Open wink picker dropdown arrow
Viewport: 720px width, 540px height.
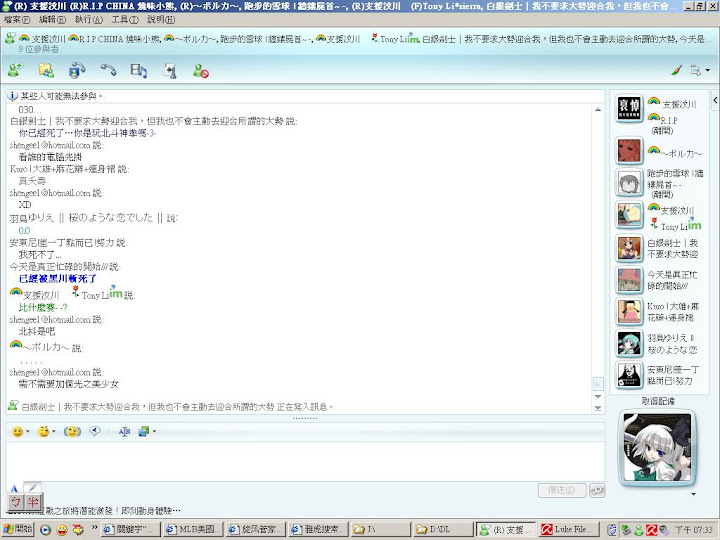click(x=54, y=431)
